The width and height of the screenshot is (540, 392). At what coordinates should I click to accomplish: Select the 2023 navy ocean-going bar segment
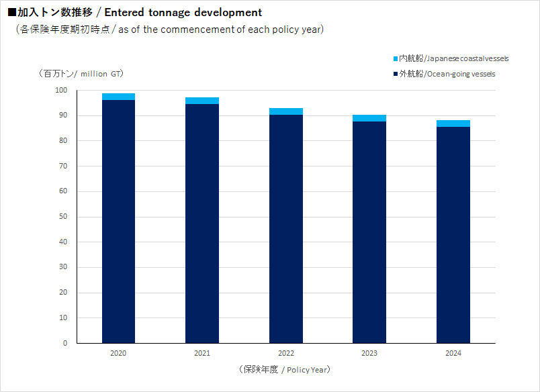369,232
